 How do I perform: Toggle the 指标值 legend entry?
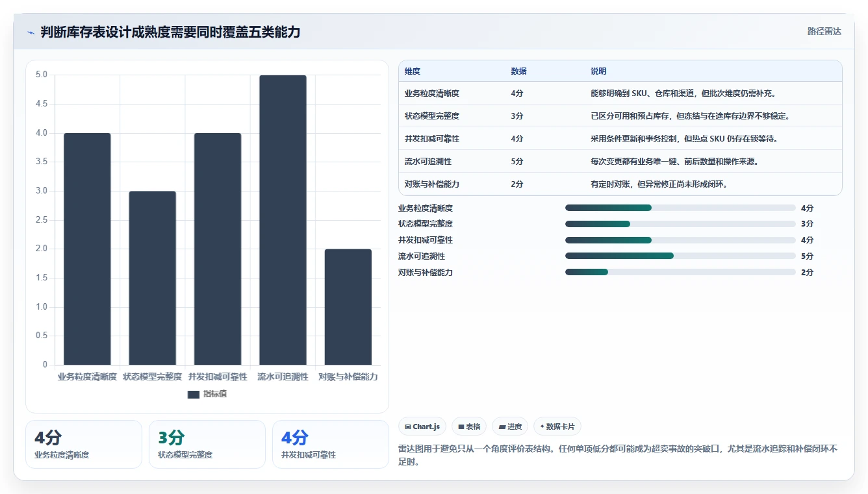click(207, 394)
